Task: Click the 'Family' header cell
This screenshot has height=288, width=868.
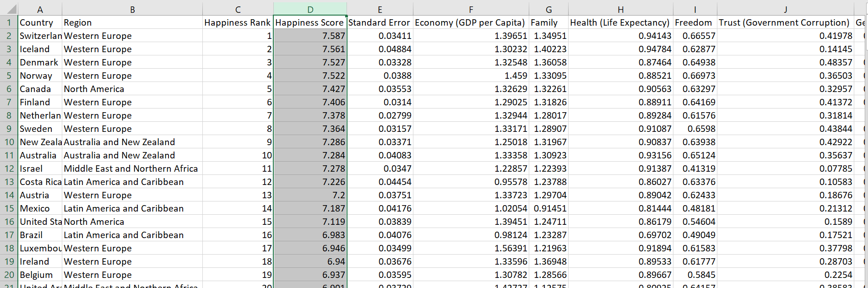Action: [x=548, y=22]
